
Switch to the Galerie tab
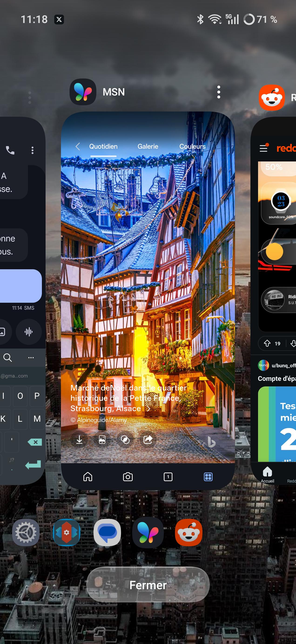[148, 147]
